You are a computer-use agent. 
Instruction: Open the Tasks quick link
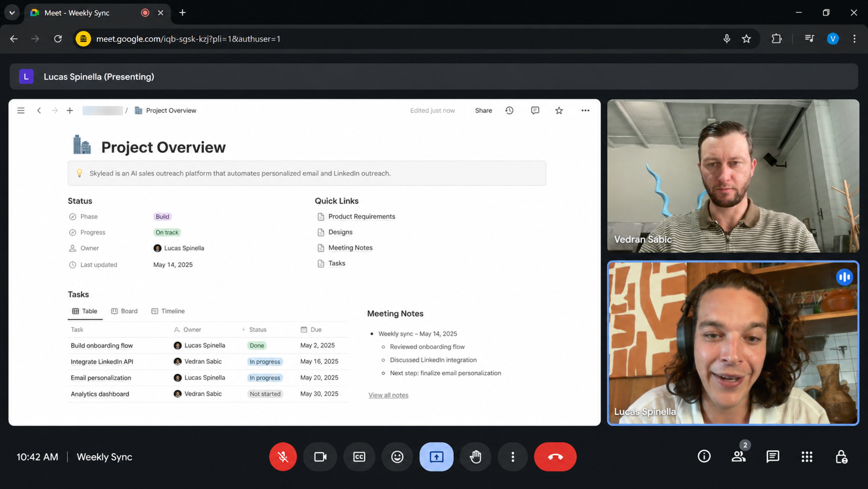coord(337,263)
